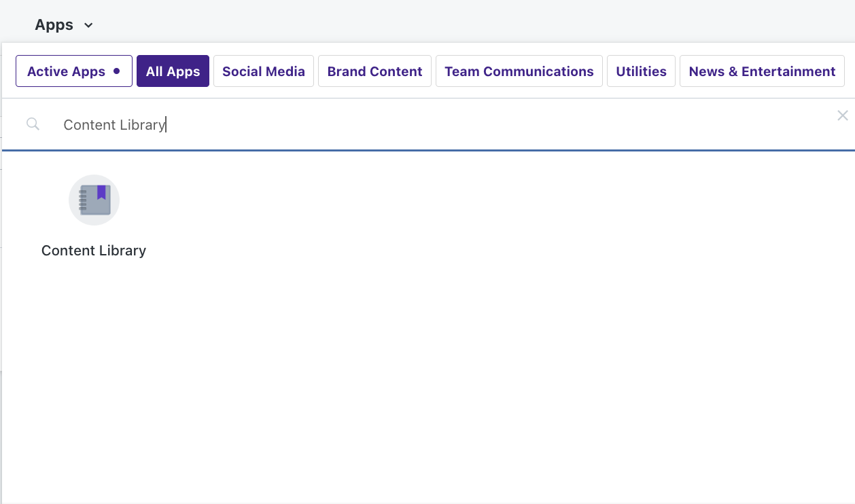The height and width of the screenshot is (504, 855).
Task: Show the Brand Content category
Action: pyautogui.click(x=374, y=71)
